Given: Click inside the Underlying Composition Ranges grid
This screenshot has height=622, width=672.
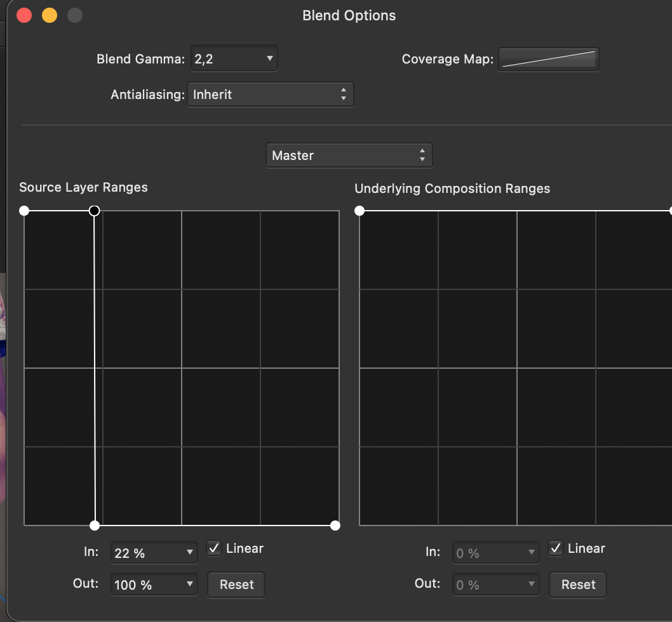Looking at the screenshot, I should tap(514, 368).
